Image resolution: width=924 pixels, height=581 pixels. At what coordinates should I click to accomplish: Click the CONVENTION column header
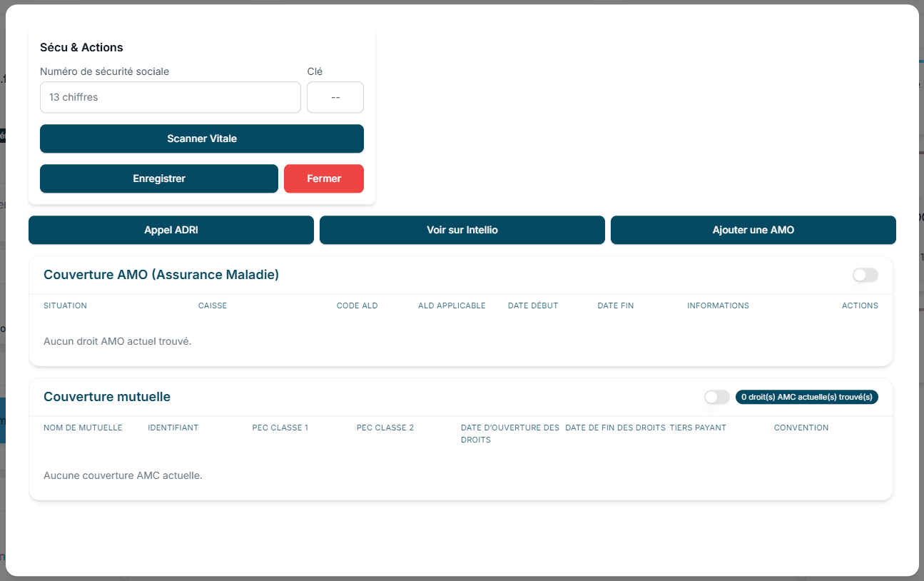[801, 428]
